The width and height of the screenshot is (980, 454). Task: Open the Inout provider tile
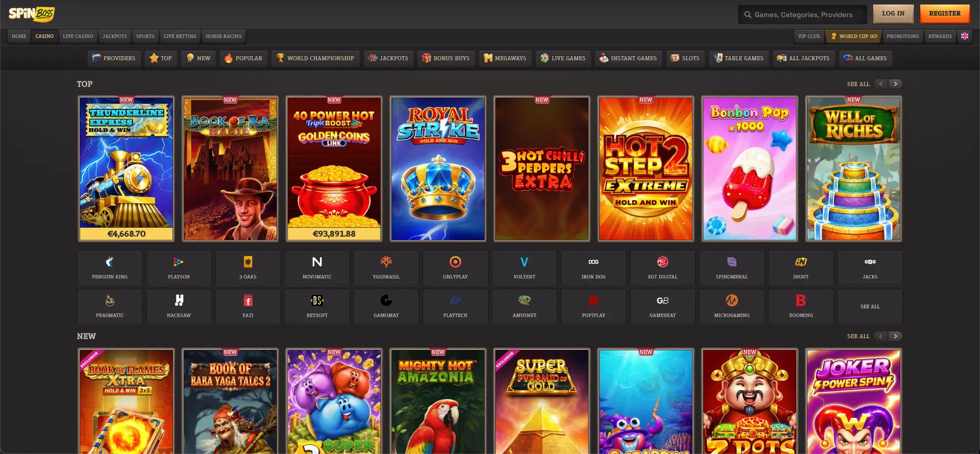click(801, 268)
